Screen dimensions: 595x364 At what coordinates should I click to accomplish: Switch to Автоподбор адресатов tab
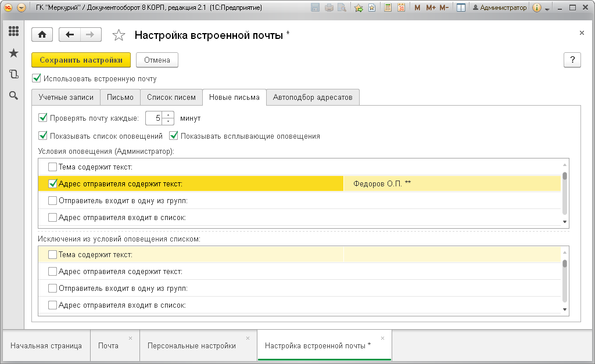click(313, 98)
